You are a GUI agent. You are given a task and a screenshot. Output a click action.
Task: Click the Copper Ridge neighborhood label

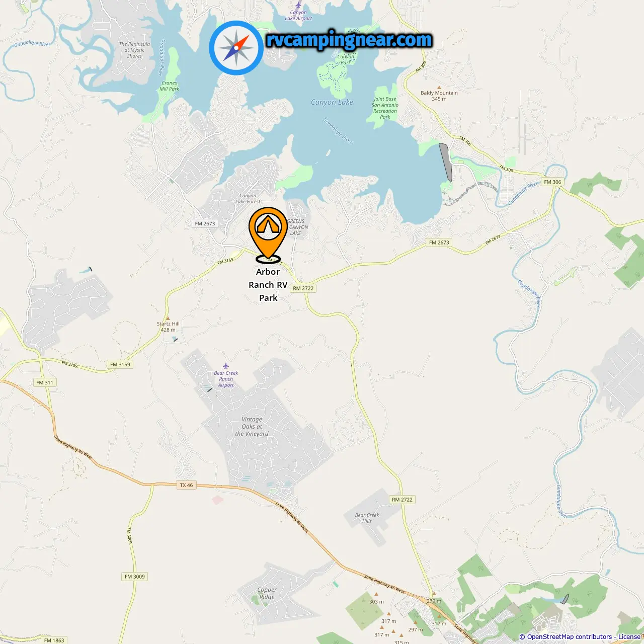pos(267,593)
